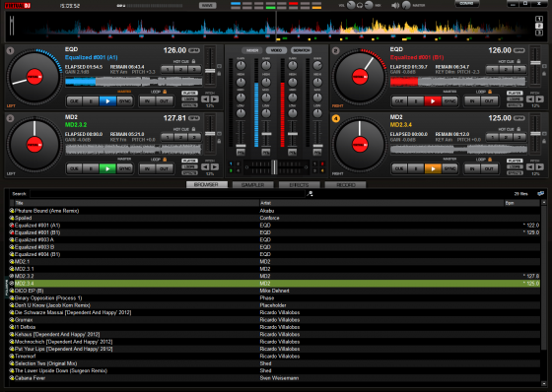Toggle key lock beside deck 2 pitch slider
The image size is (552, 392).
click(544, 73)
